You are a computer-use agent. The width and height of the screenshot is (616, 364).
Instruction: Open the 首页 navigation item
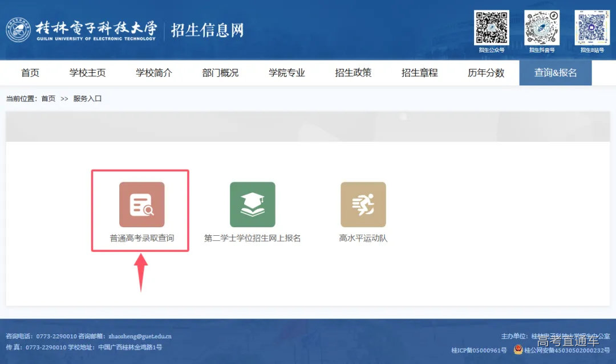pyautogui.click(x=30, y=72)
